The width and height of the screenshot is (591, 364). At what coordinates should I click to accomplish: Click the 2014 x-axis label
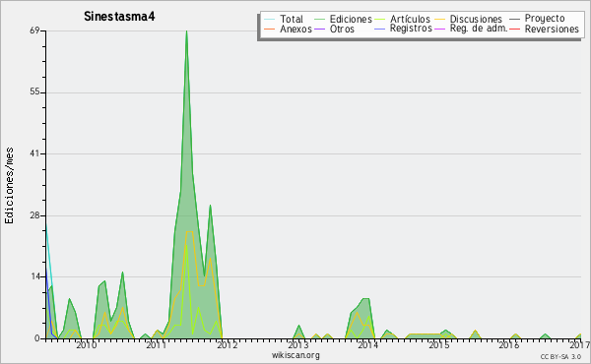coord(367,344)
